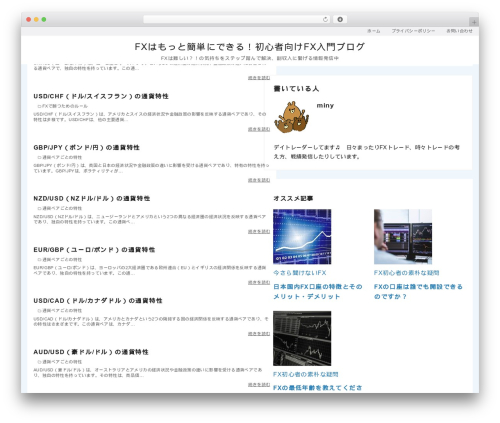Open the AUD/USD currency characteristics article
The width and height of the screenshot is (500, 423).
(x=91, y=352)
